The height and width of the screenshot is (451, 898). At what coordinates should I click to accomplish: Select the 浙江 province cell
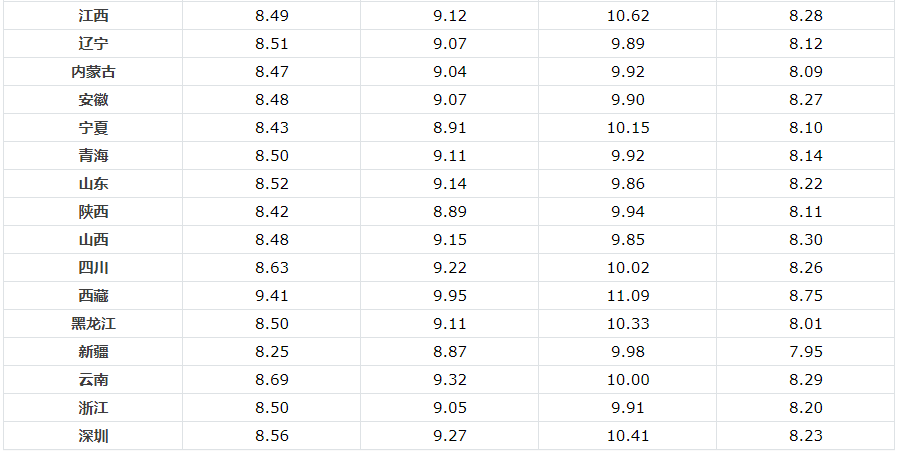93,408
